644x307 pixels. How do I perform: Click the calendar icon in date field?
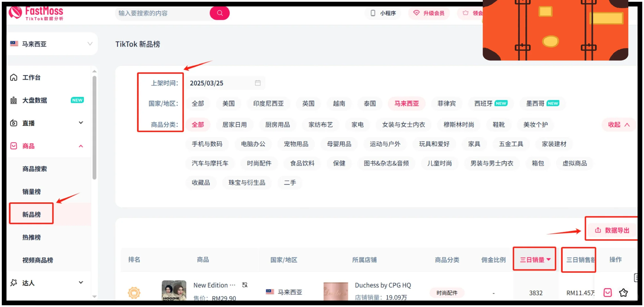pos(258,83)
